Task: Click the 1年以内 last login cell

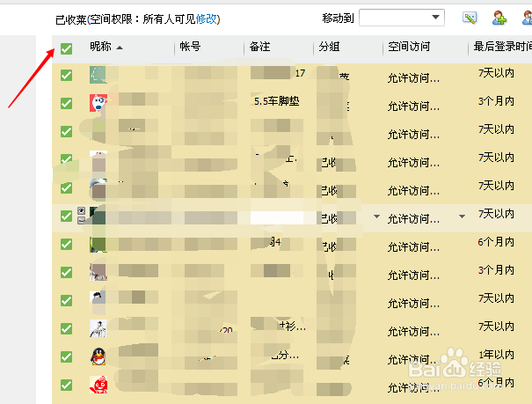Action: coord(496,355)
